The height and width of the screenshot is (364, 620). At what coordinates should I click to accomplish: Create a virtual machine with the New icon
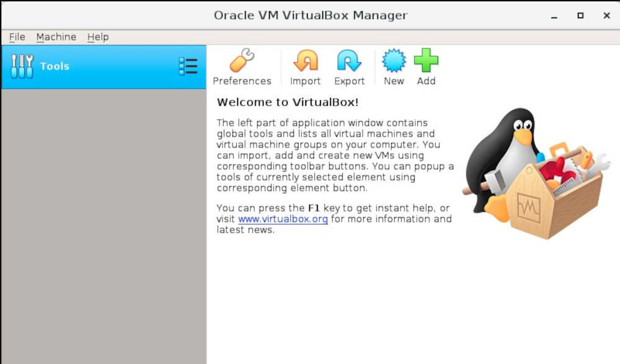[x=394, y=60]
